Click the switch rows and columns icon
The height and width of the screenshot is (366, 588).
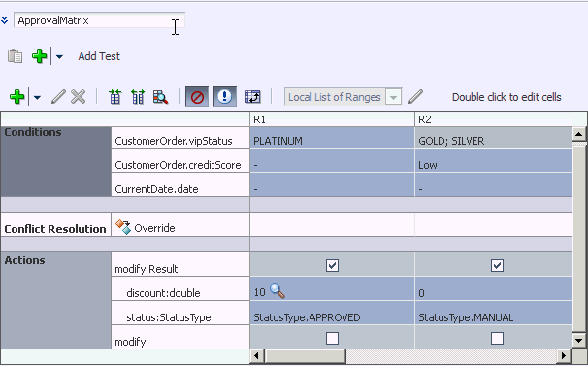252,97
